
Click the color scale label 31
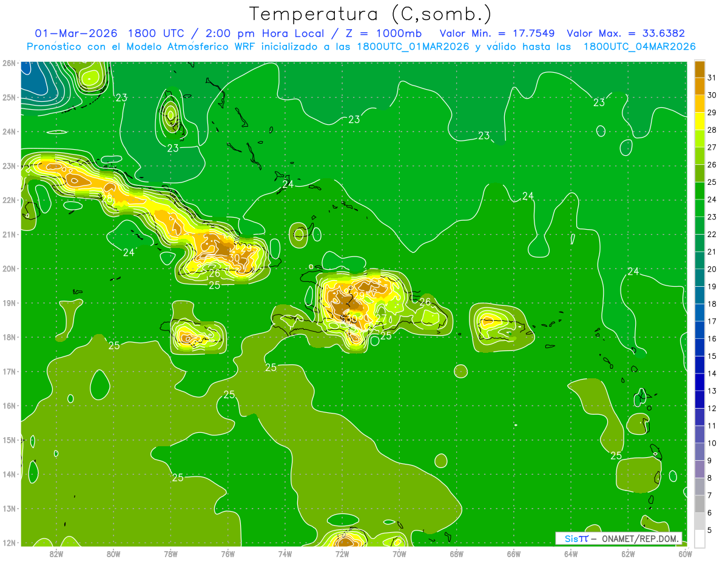(x=712, y=77)
